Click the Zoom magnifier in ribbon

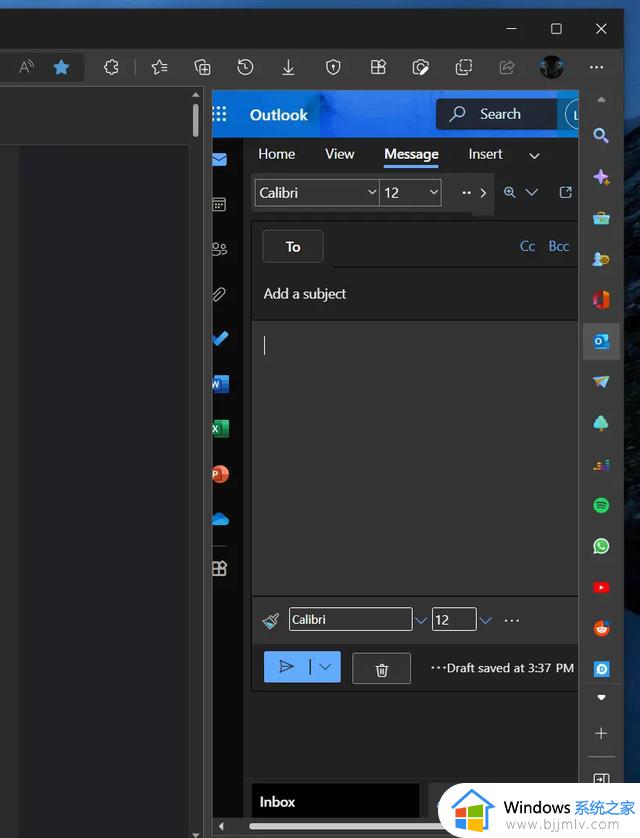[x=510, y=192]
